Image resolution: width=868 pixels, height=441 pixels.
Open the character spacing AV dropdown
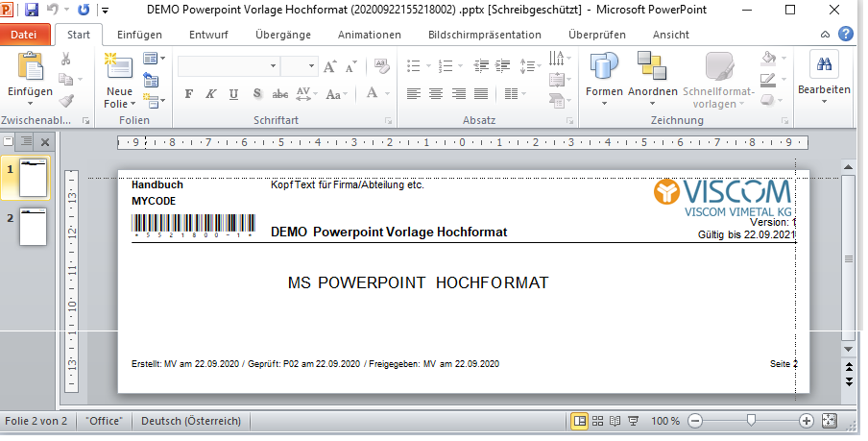(306, 93)
